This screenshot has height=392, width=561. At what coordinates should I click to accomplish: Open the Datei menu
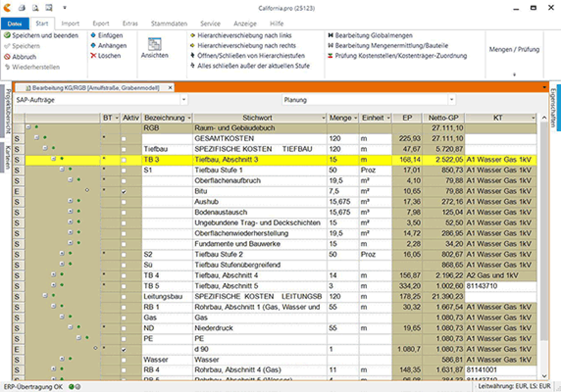click(15, 24)
